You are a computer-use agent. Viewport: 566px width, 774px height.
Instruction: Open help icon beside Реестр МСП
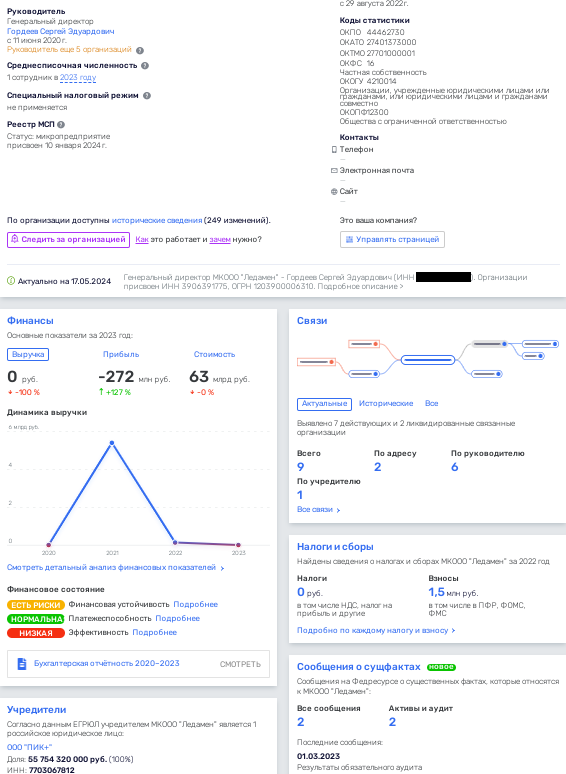61,125
